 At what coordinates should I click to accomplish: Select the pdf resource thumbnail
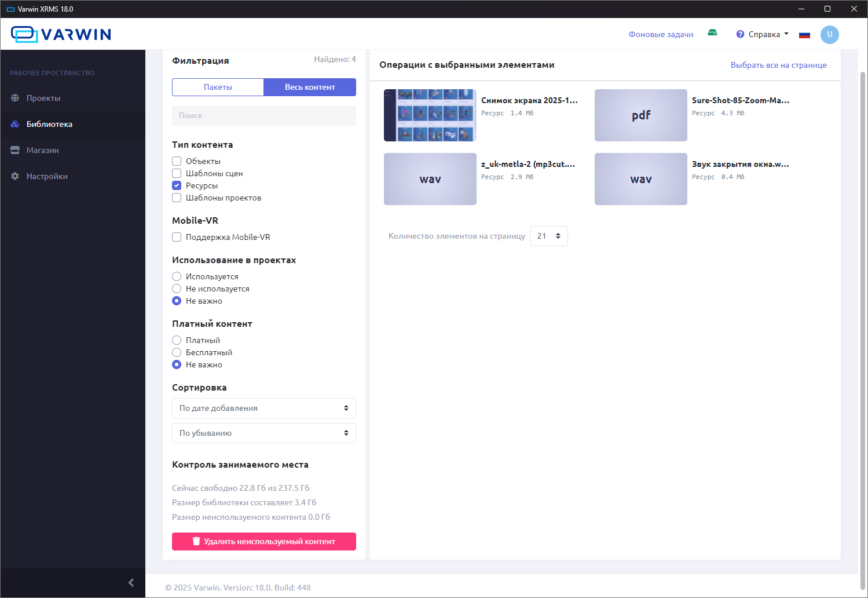640,115
